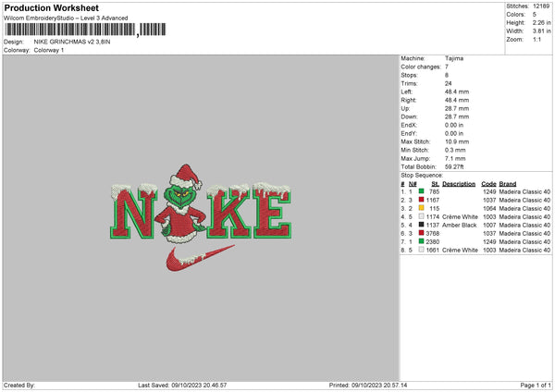Click 'Crème White' description in the 1661 row

point(460,250)
